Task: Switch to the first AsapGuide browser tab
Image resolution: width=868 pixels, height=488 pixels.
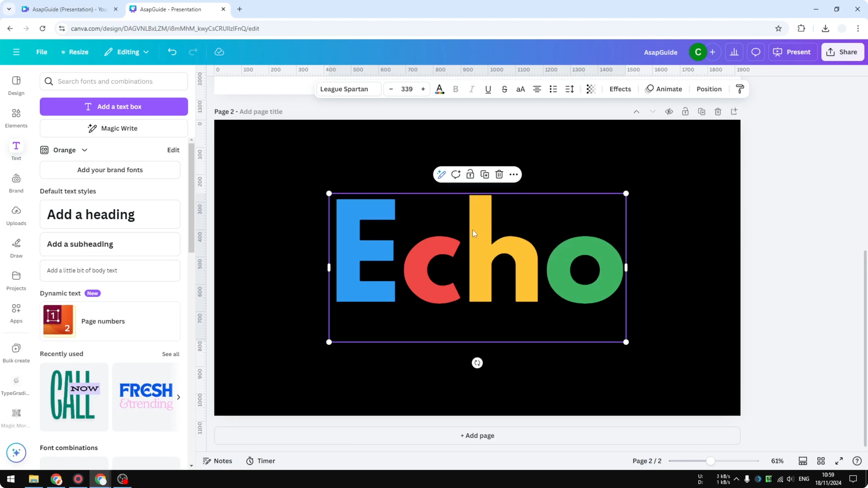Action: (x=67, y=9)
